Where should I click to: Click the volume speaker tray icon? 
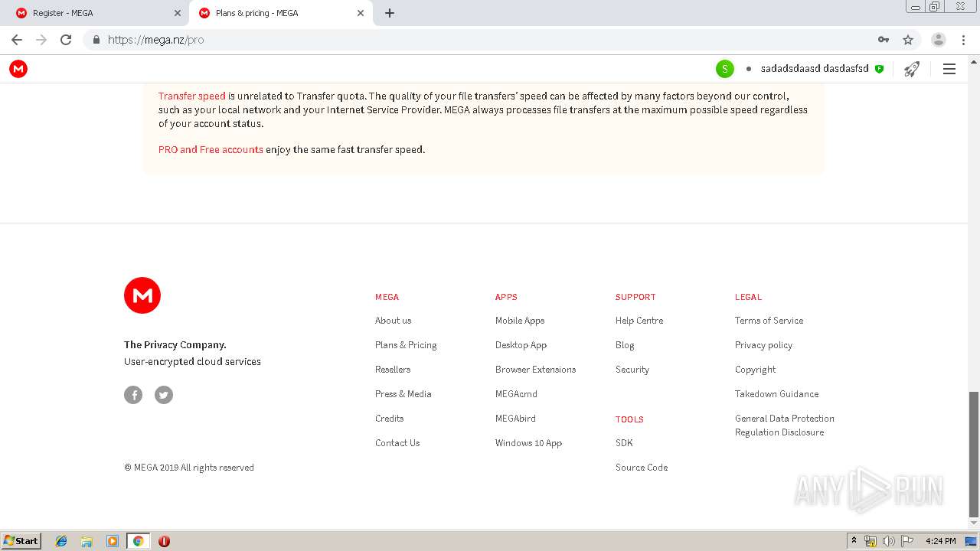tap(888, 541)
